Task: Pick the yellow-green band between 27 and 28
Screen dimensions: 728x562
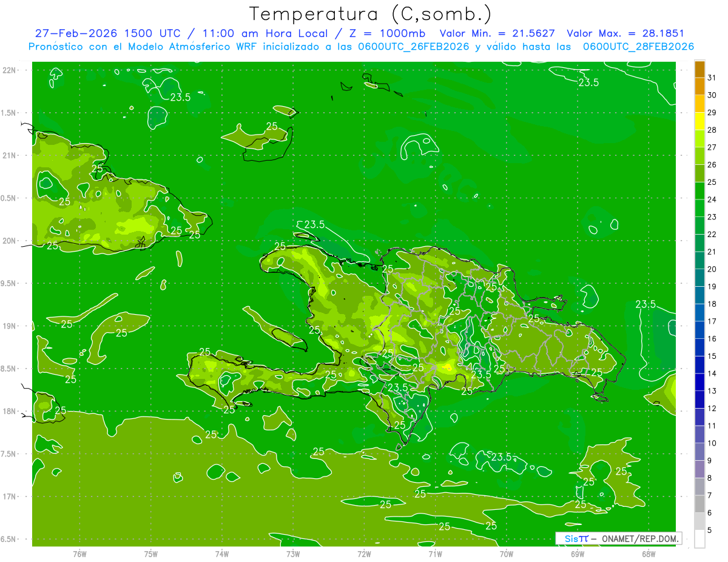Action: point(699,139)
